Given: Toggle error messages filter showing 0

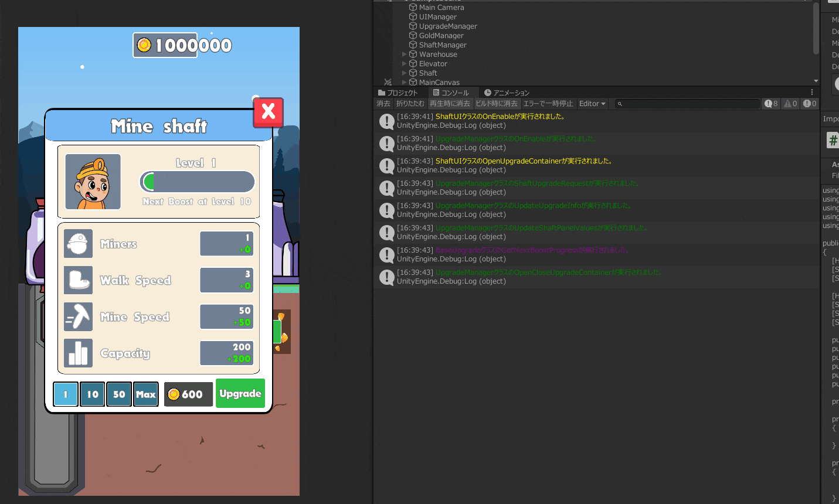Looking at the screenshot, I should 810,104.
